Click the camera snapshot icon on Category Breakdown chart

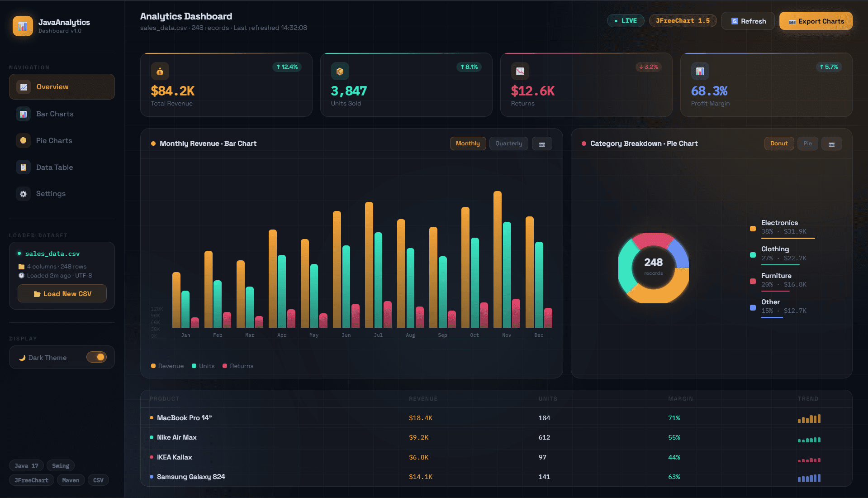831,144
